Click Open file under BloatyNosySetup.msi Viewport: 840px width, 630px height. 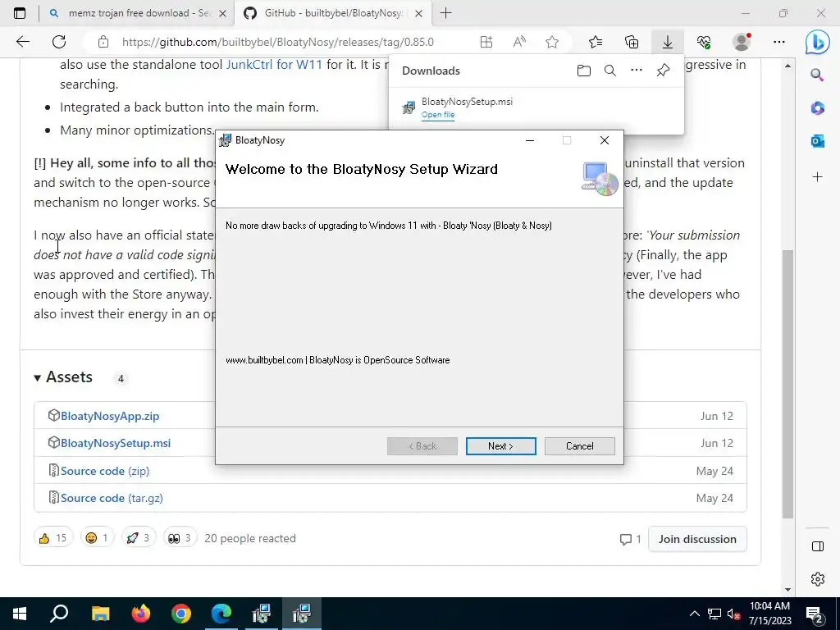pos(438,115)
